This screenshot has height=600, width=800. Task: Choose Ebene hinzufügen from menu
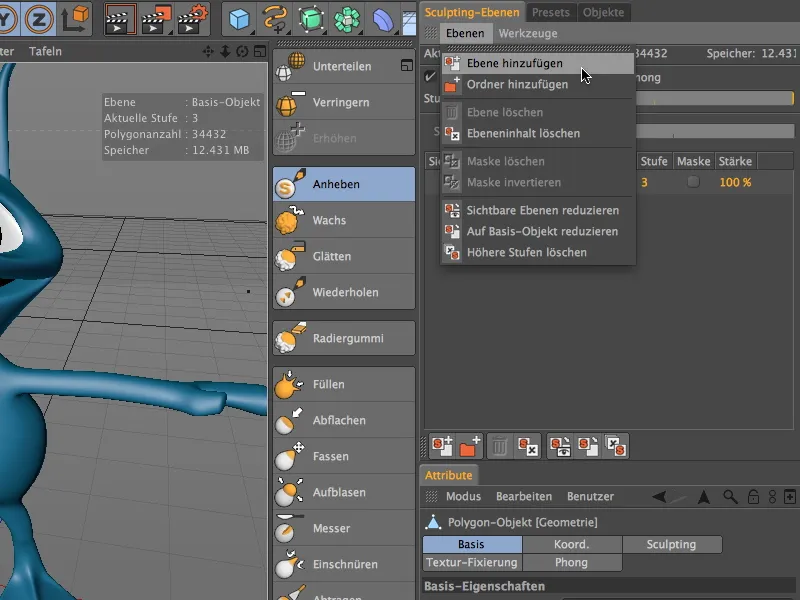pyautogui.click(x=538, y=63)
